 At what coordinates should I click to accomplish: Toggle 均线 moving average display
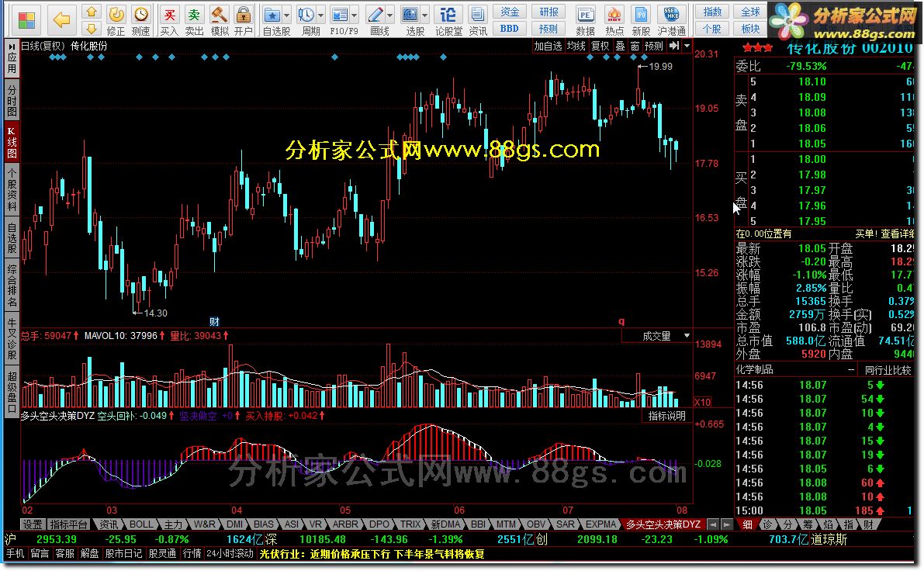[x=576, y=46]
